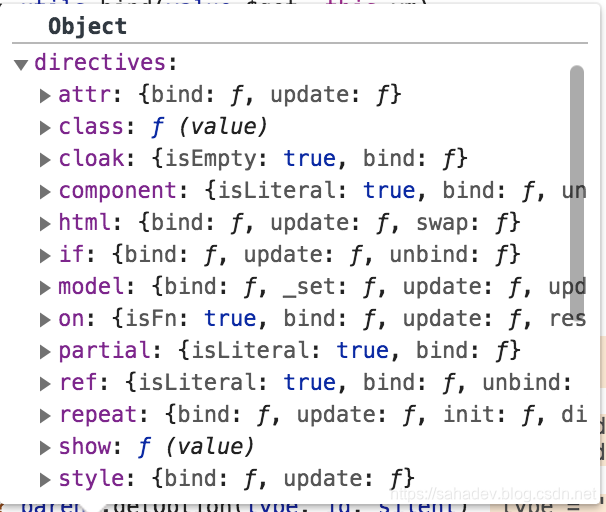
Task: Click the 'if' property key
Action: (x=71, y=255)
